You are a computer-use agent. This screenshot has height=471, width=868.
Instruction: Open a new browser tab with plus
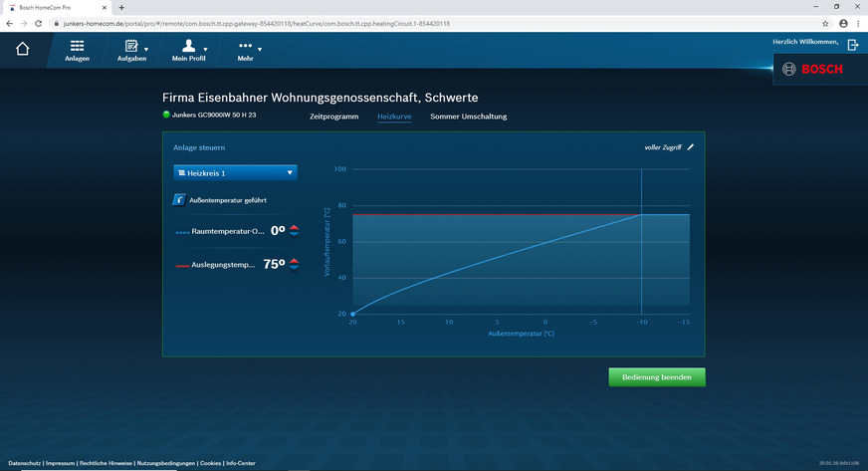coord(121,8)
